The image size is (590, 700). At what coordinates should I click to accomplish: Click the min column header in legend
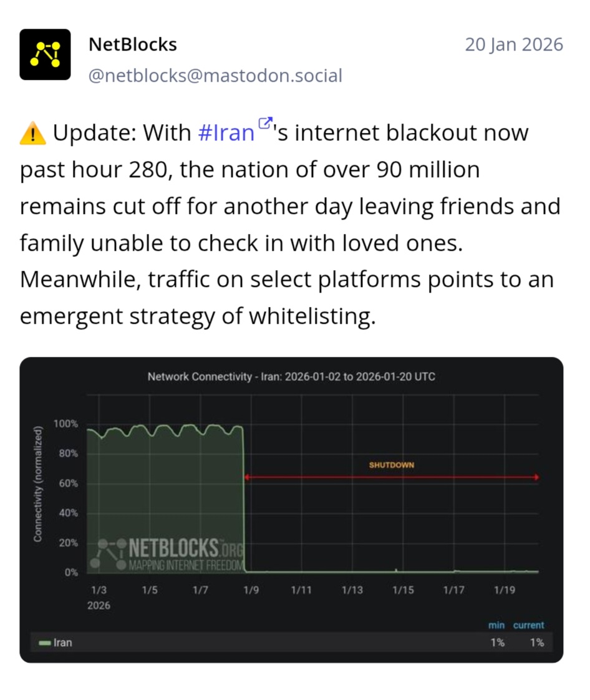[496, 625]
